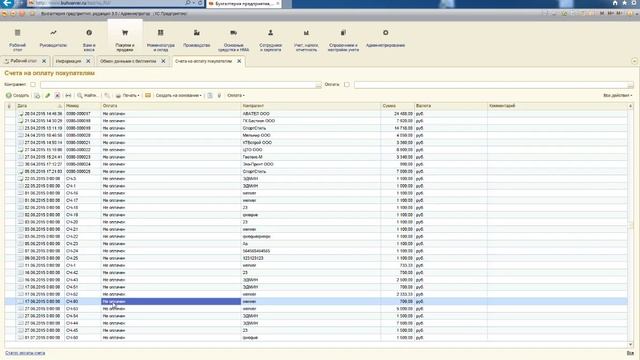Click the attachment icon before Оплата
The width and height of the screenshot is (640, 360).
click(219, 96)
